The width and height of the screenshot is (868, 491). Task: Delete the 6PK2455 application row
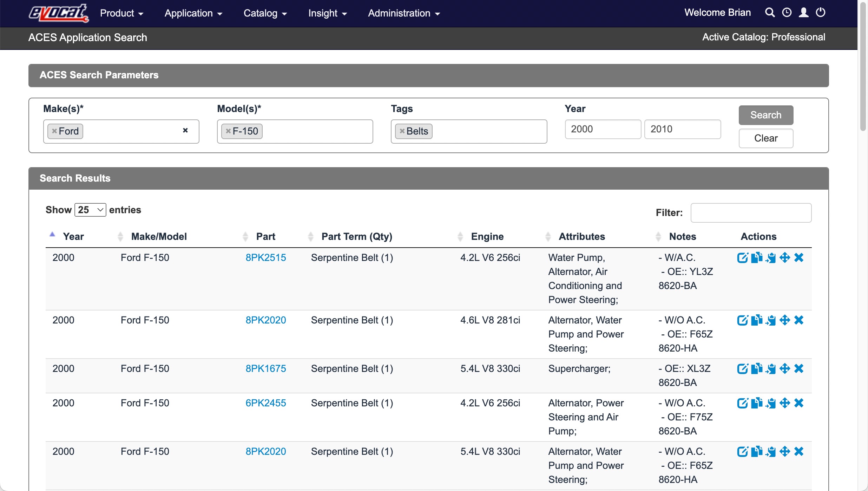point(799,403)
